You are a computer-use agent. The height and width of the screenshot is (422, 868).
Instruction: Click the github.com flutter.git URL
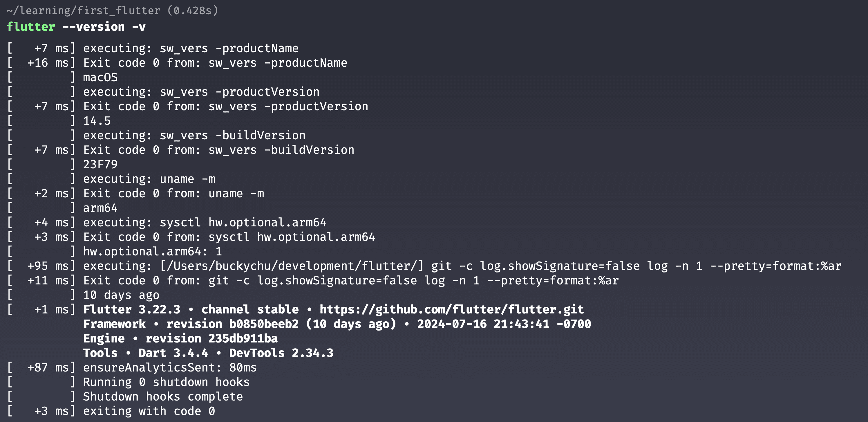point(451,309)
